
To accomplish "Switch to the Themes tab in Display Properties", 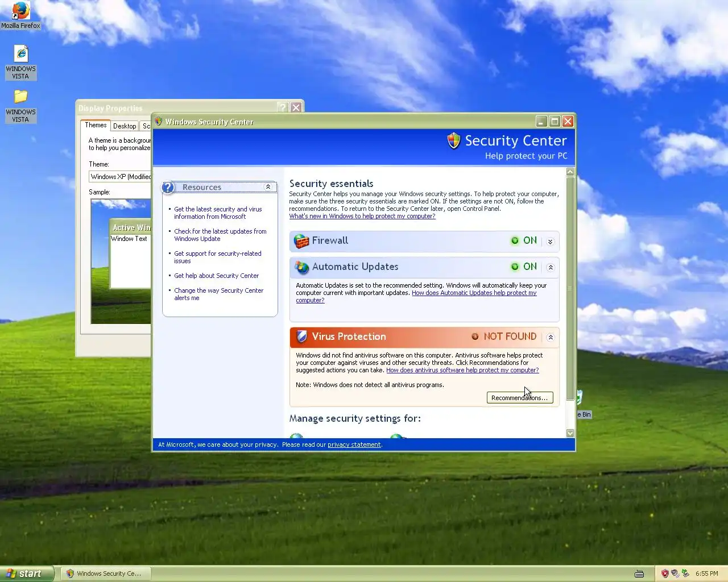I will click(x=96, y=125).
